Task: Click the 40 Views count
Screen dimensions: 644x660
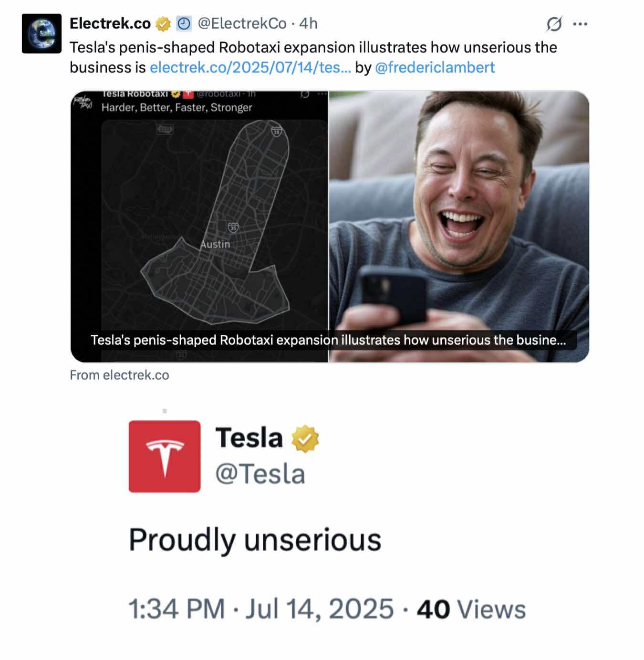Action: pyautogui.click(x=471, y=609)
